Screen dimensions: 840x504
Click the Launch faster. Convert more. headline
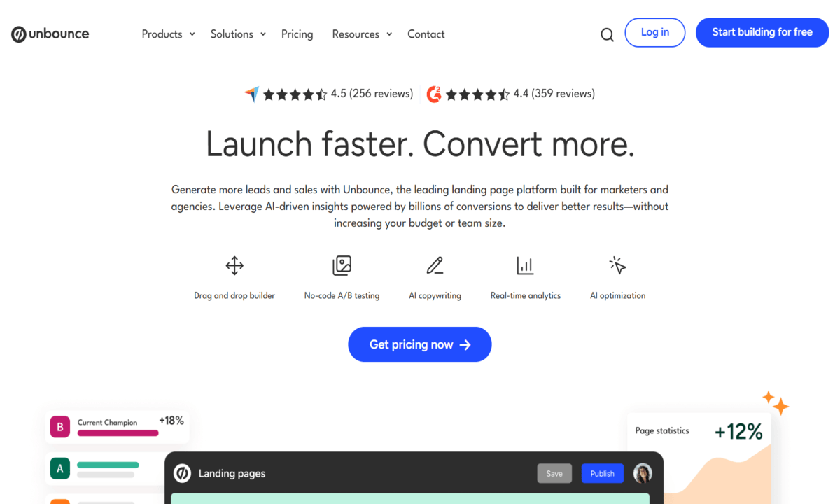[420, 143]
